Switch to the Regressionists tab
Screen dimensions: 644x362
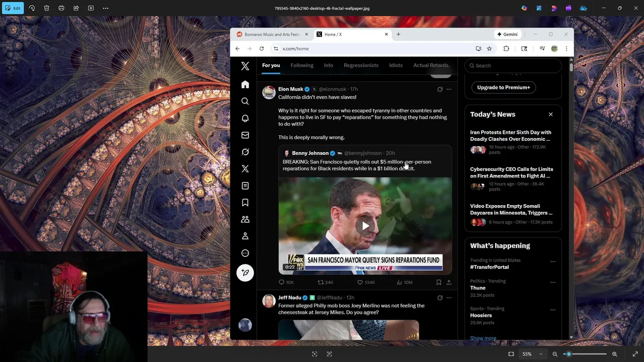pos(361,65)
